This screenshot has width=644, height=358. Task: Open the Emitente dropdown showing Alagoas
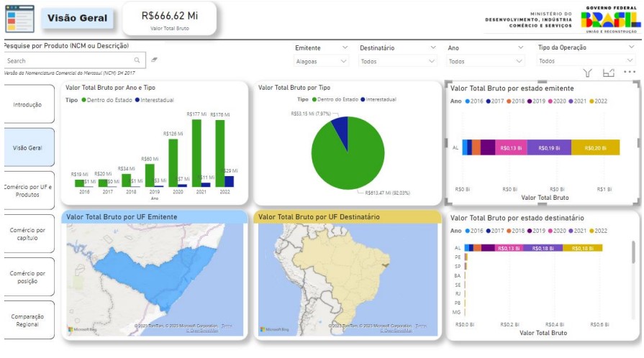pos(324,62)
